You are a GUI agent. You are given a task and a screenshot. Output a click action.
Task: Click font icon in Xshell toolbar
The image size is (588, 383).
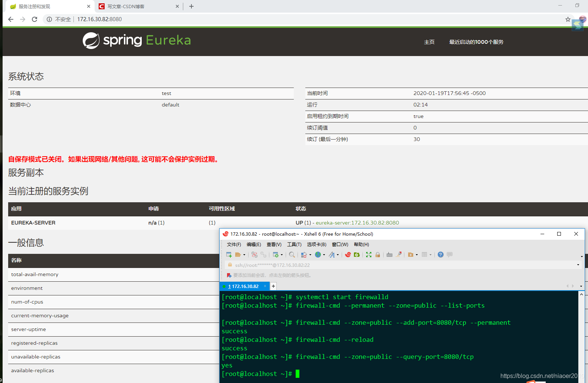[x=332, y=255]
